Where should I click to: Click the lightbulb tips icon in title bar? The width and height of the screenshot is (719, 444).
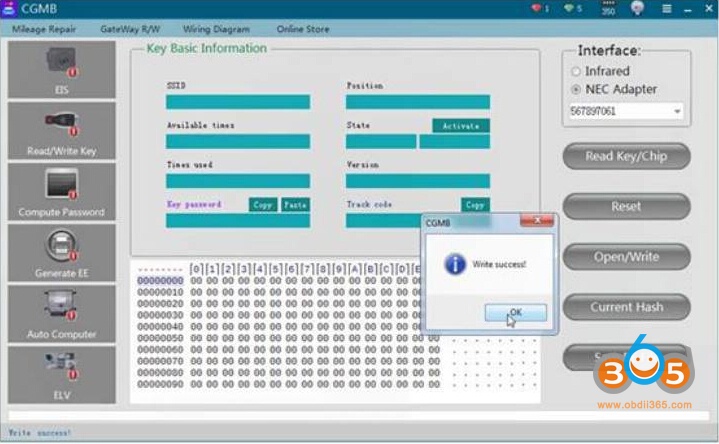637,9
